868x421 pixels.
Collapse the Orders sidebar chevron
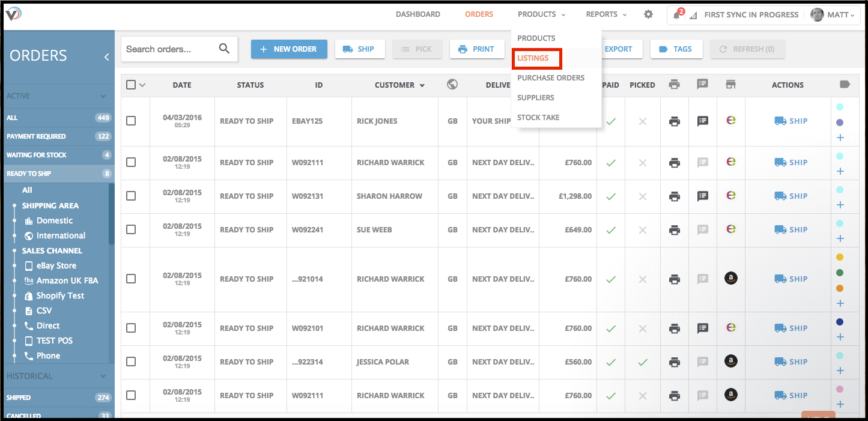tap(106, 56)
